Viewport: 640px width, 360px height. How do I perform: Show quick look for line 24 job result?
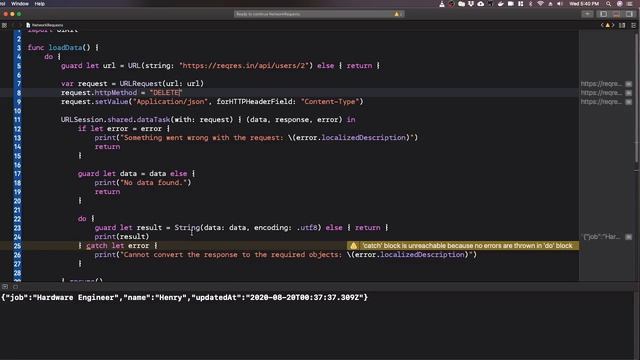tap(629, 237)
